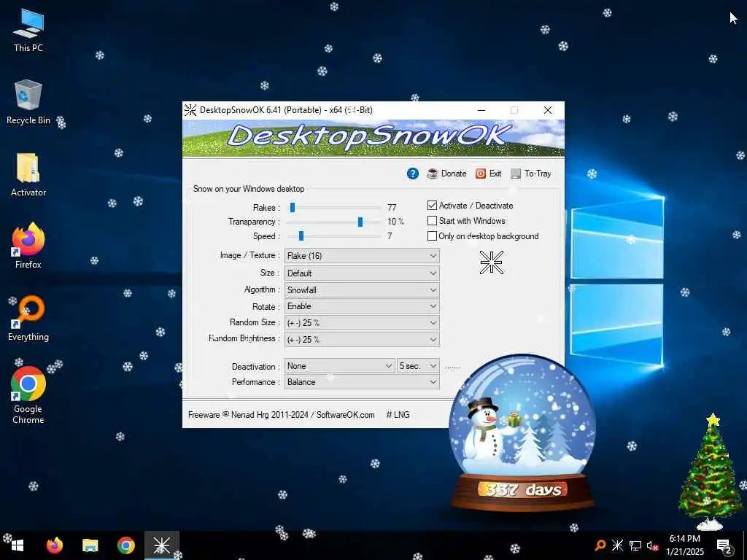Enable Start with Windows checkbox

[432, 220]
